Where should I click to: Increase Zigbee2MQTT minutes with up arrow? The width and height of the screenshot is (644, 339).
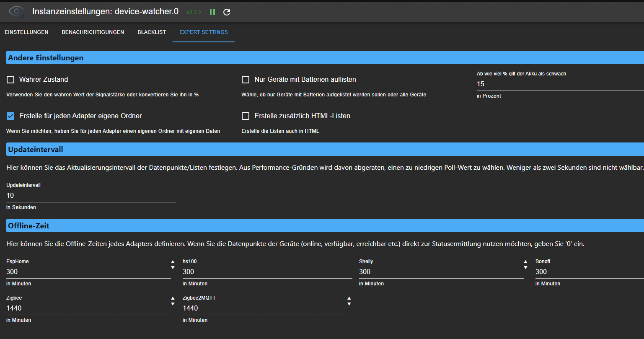349,298
